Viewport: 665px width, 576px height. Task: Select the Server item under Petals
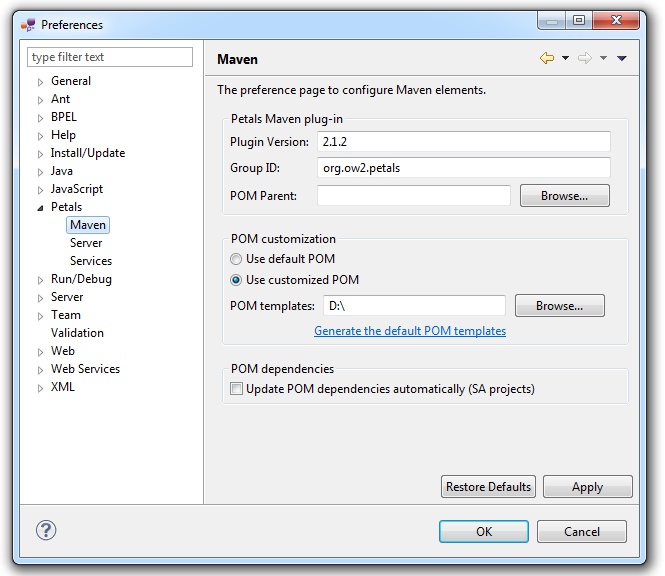(x=86, y=243)
